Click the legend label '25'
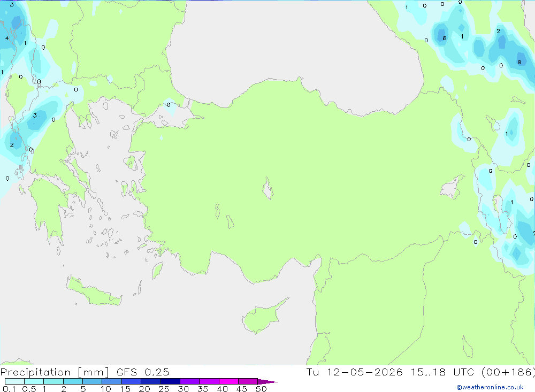The height and width of the screenshot is (392, 535). coord(164,389)
